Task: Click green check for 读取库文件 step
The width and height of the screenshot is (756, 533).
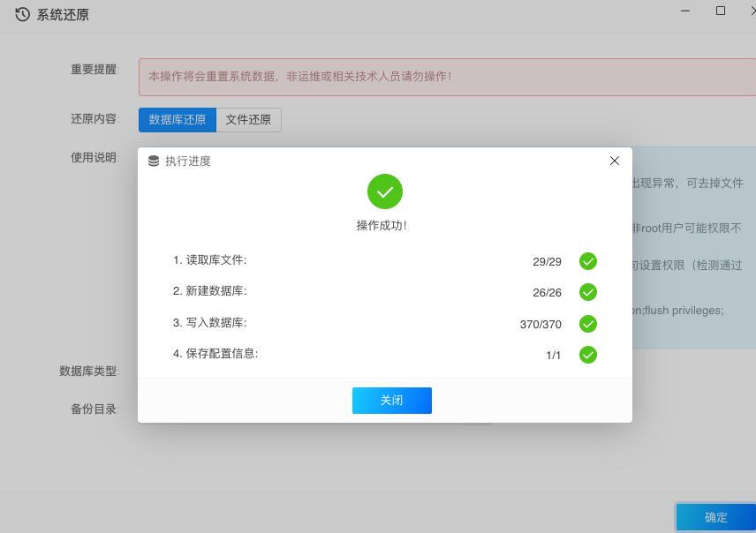Action: click(588, 261)
